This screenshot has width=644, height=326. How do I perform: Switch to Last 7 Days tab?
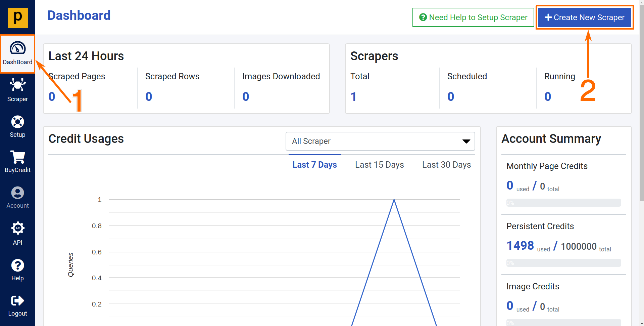pos(314,165)
